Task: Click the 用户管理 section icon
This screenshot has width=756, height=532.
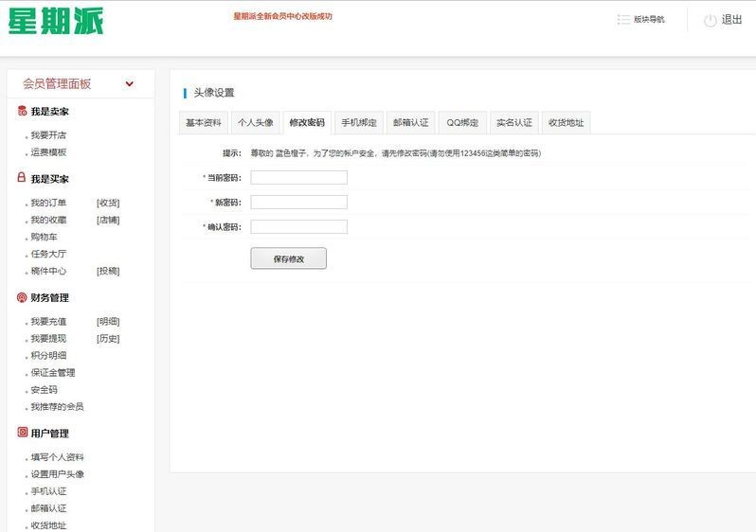Action: tap(22, 433)
